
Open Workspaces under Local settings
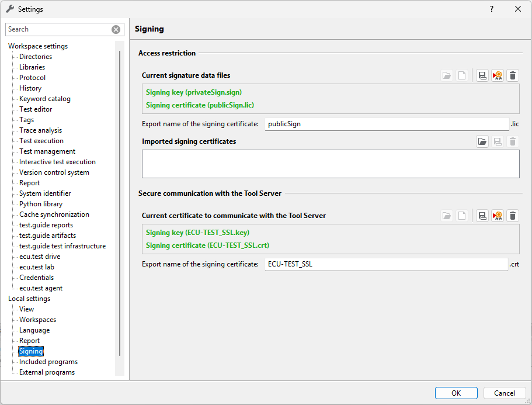[37, 320]
